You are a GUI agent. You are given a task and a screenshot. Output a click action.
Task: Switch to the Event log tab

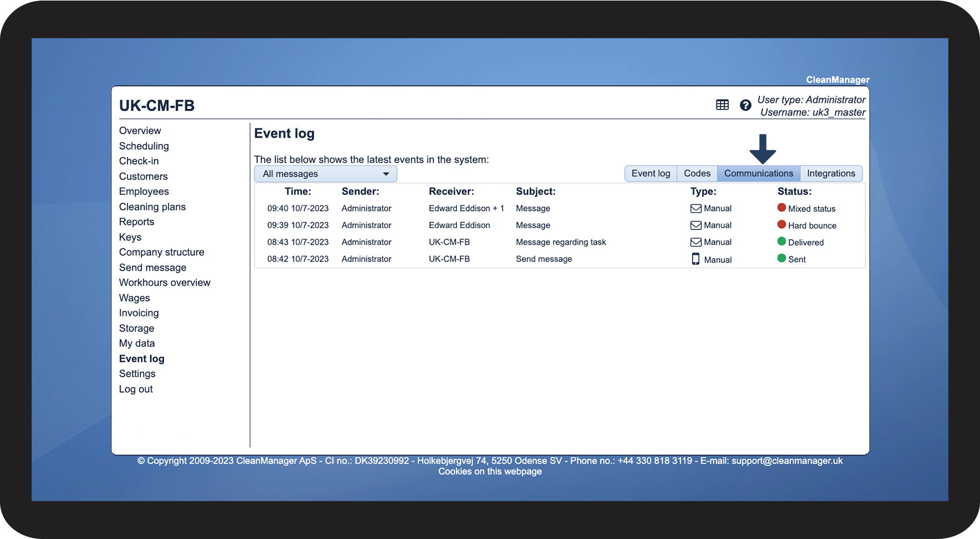point(651,173)
